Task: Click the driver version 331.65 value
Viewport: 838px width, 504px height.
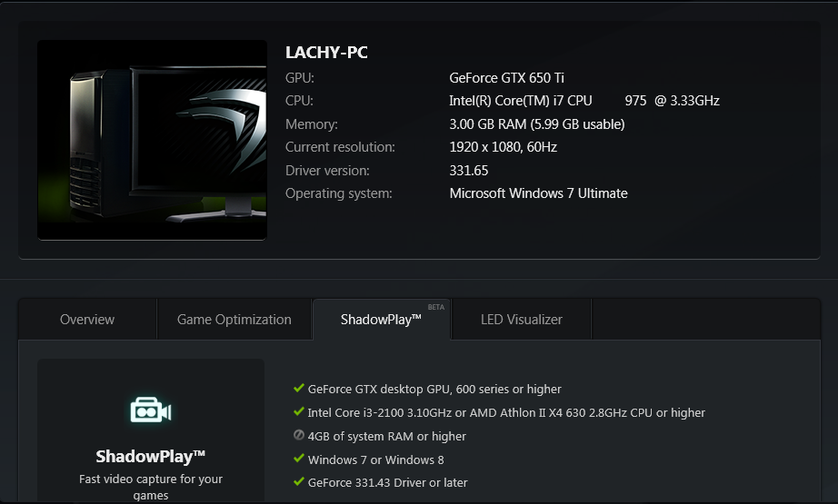Action: (x=469, y=171)
